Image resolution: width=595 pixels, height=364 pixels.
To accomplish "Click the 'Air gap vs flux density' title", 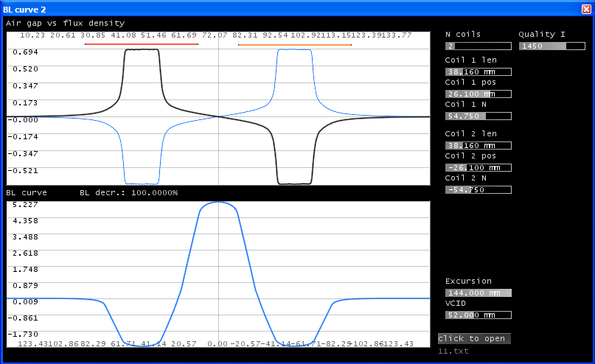I will [x=66, y=23].
